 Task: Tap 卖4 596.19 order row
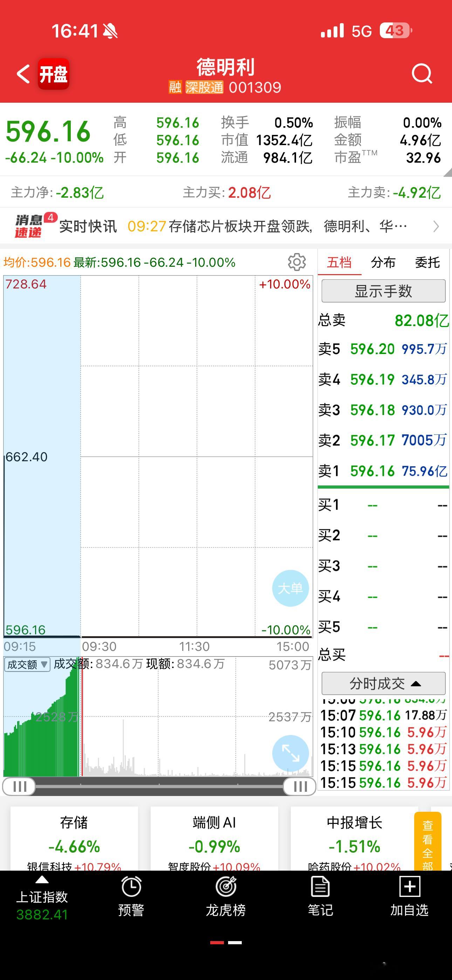pos(383,379)
